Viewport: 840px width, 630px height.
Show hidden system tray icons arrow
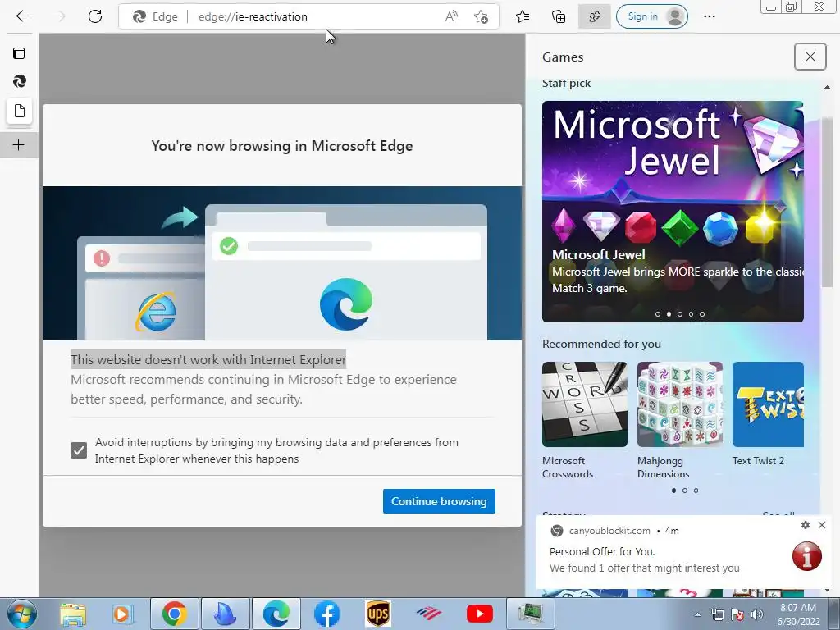coord(697,614)
